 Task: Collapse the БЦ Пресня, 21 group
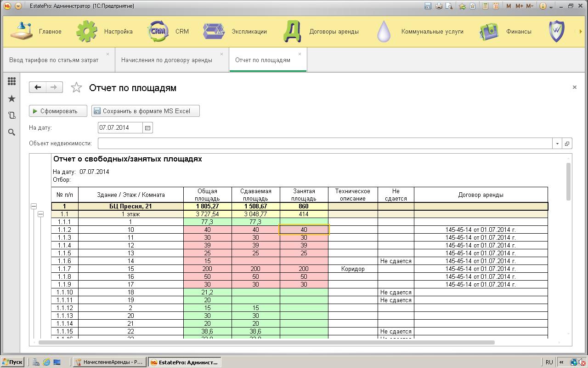pos(34,206)
